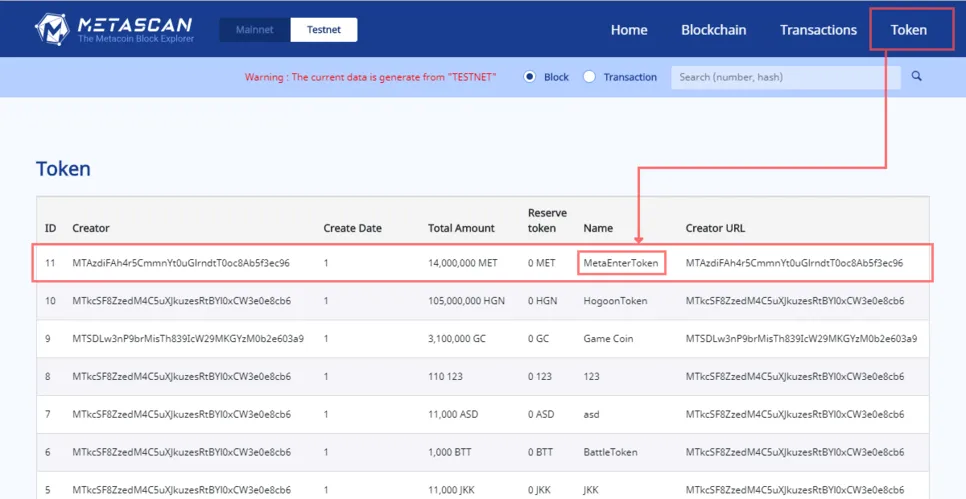The image size is (966, 499).
Task: Click the 0 GC reserve token cell
Action: [x=539, y=338]
